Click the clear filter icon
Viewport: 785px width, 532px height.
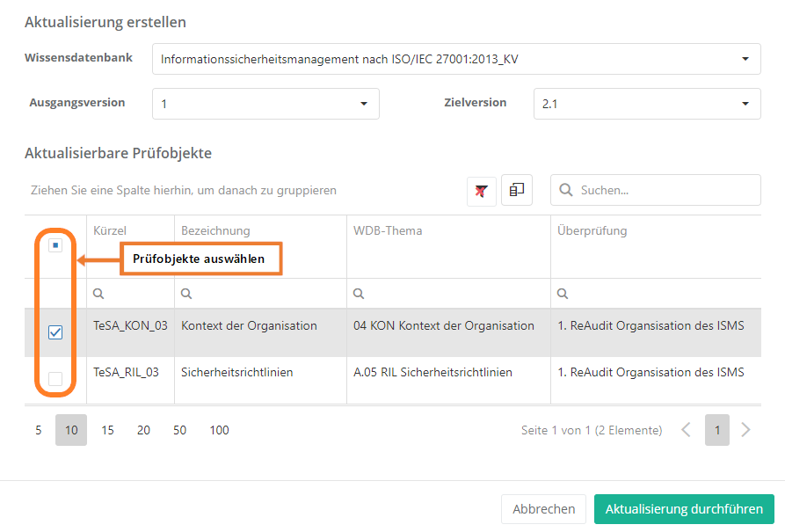(481, 190)
